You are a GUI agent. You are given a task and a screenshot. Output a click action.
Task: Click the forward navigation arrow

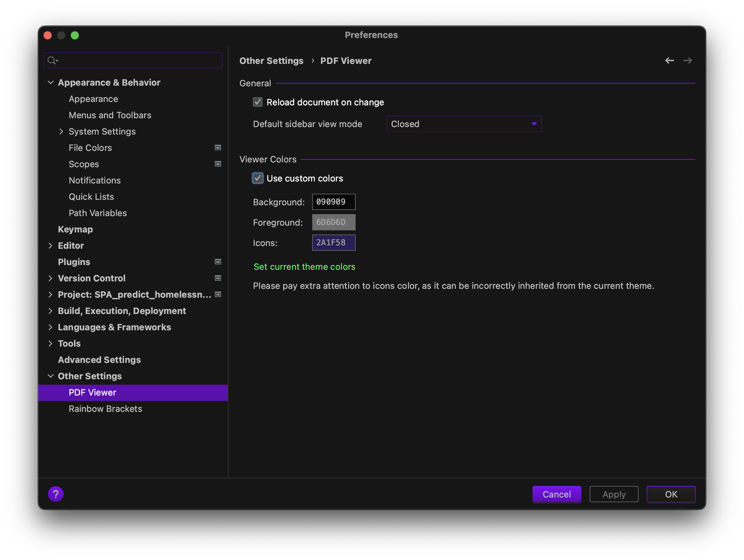[688, 60]
